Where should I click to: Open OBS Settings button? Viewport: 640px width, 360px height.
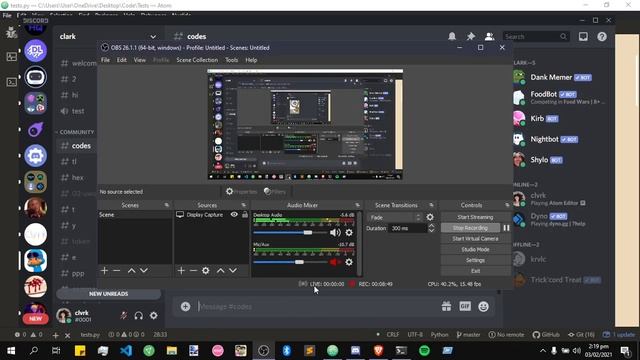[x=475, y=260]
